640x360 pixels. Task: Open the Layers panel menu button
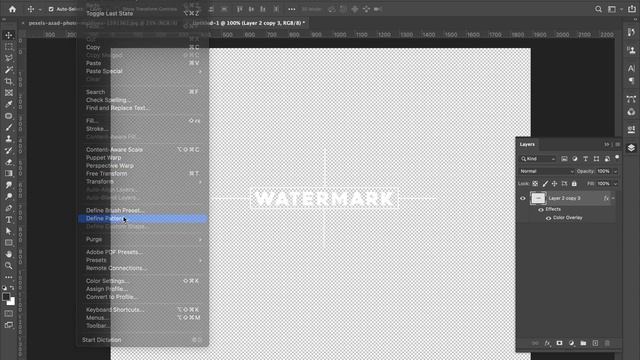617,144
